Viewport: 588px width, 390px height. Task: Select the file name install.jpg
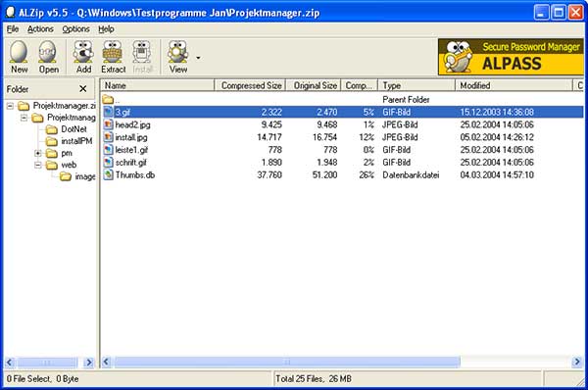[x=131, y=137]
